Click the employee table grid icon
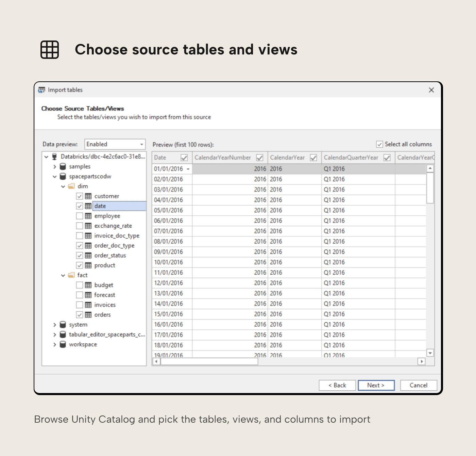Viewport: 476px width, 456px height. click(88, 216)
